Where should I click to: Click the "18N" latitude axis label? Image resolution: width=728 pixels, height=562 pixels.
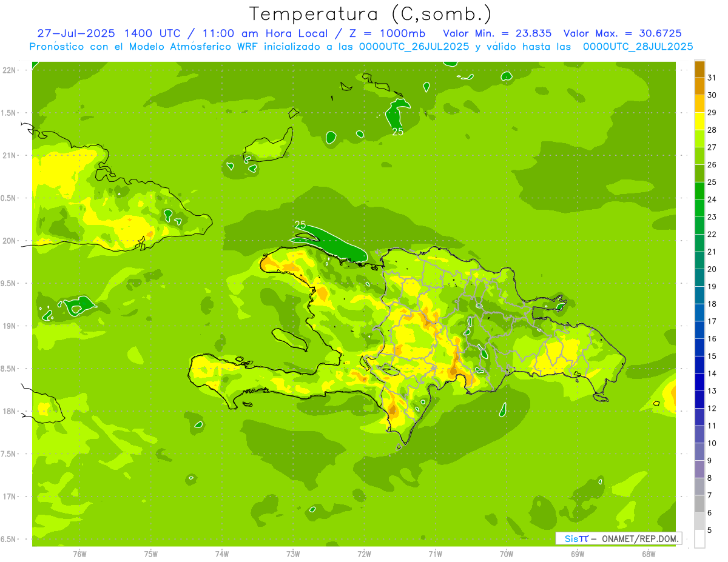[x=8, y=411]
